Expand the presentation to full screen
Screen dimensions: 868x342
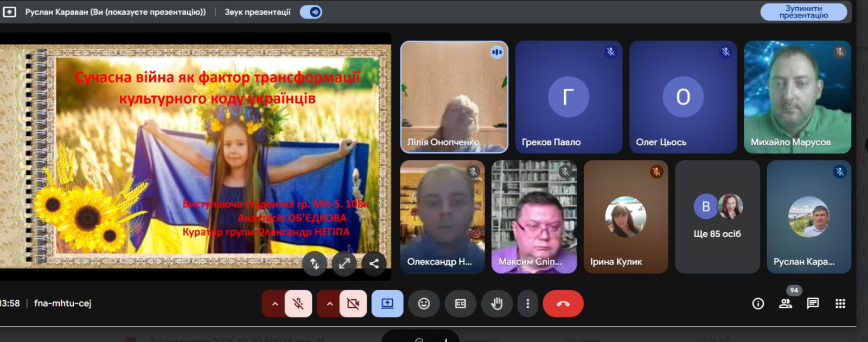pyautogui.click(x=344, y=264)
